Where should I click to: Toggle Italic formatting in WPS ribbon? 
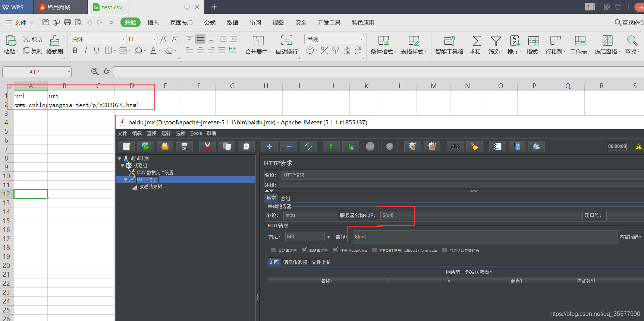point(86,50)
